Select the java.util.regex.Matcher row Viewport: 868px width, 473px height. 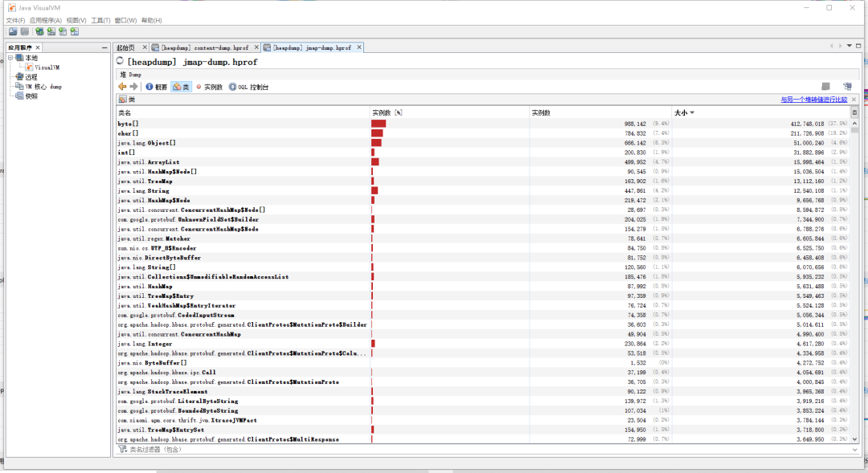483,239
